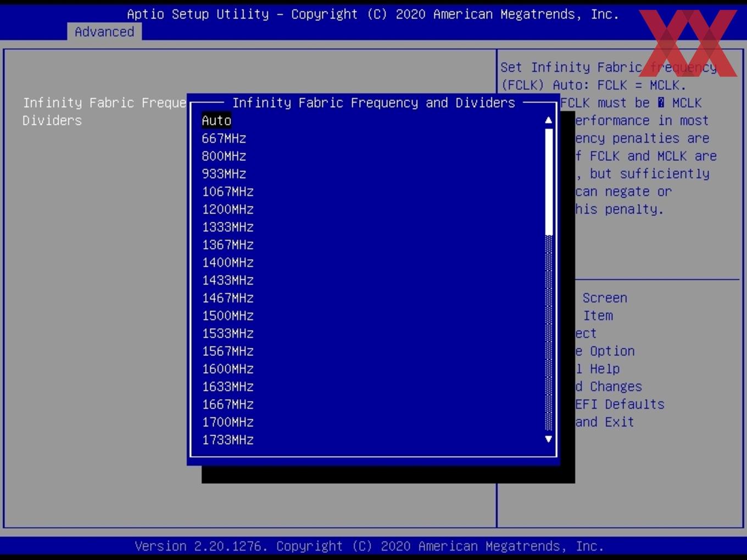Click the list scroll-up arrow

tap(548, 120)
